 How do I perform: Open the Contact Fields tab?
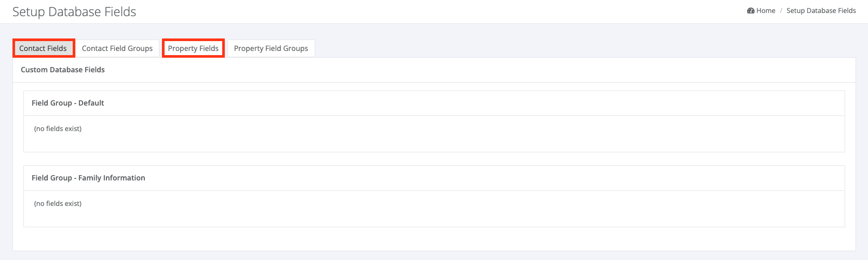coord(44,48)
